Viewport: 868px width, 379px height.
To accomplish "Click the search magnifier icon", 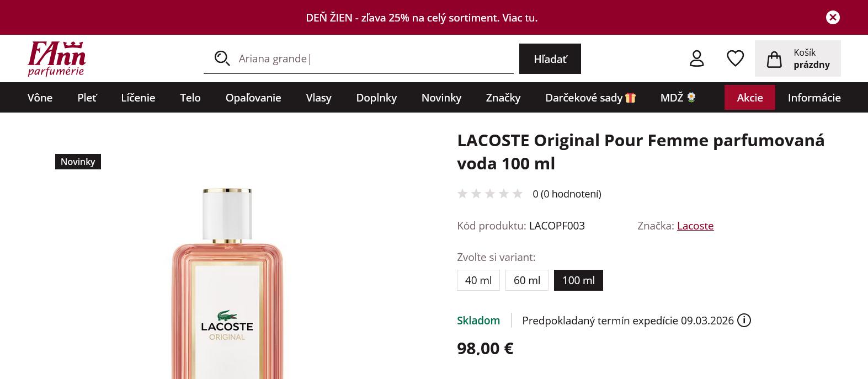I will point(222,58).
